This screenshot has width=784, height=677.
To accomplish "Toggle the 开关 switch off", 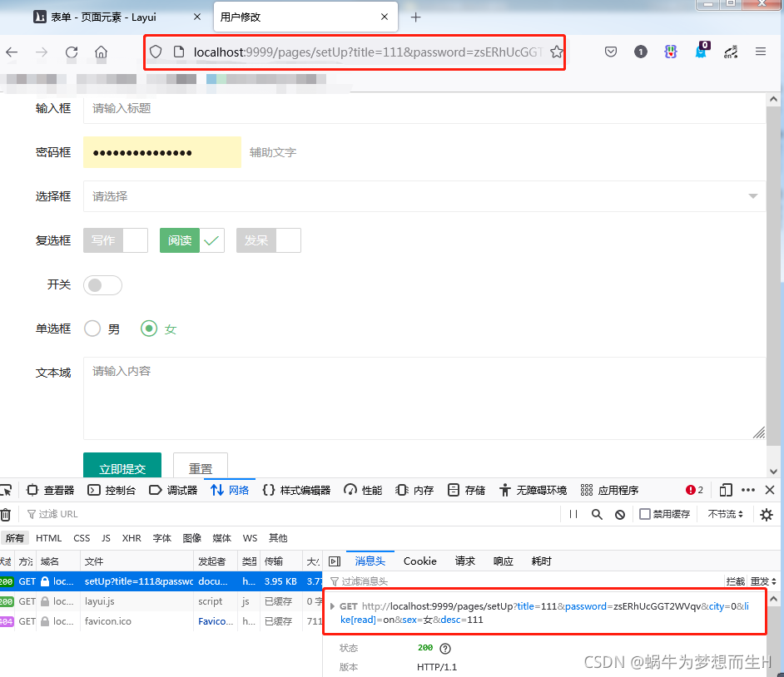I will [102, 284].
